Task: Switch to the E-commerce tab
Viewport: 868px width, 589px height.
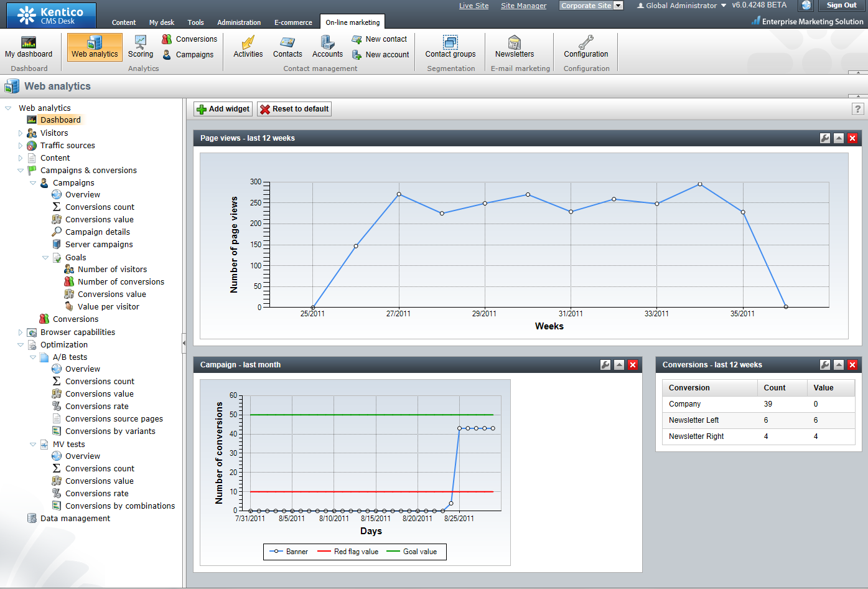Action: point(293,22)
